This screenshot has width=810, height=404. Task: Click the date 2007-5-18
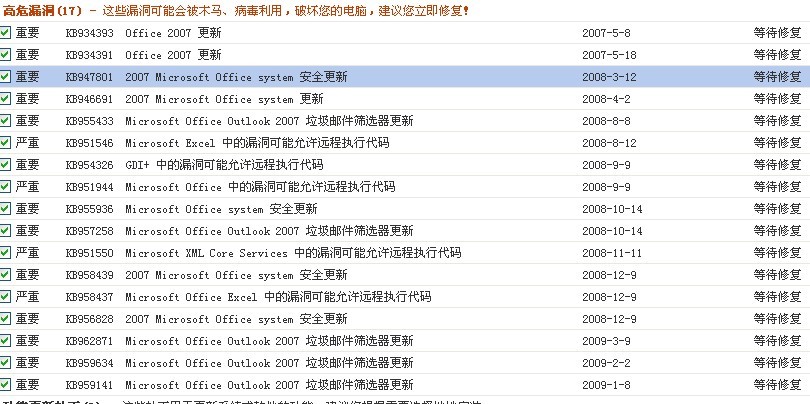609,55
